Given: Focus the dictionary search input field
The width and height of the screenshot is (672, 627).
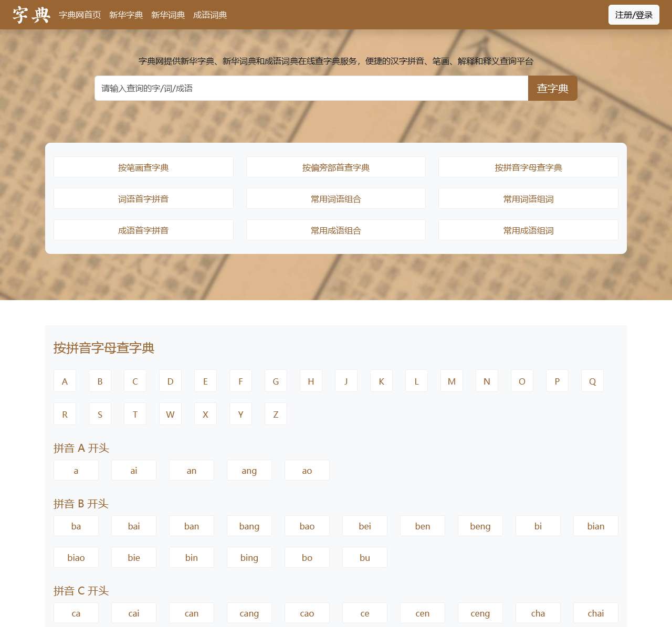Looking at the screenshot, I should pos(311,88).
